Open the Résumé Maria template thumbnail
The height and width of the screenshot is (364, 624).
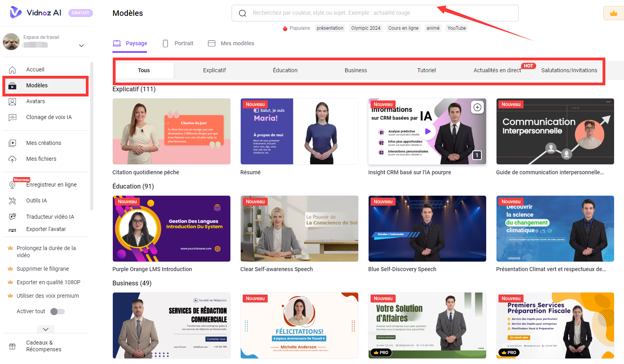click(x=299, y=131)
